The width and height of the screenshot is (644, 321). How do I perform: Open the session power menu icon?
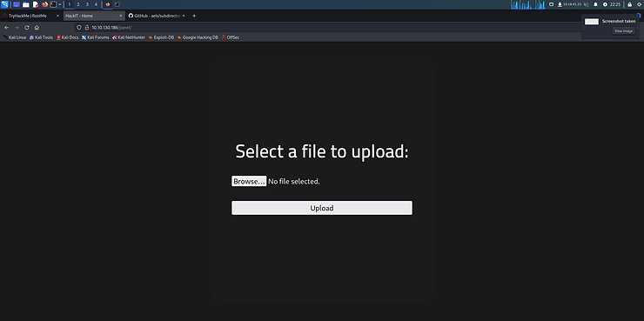[x=639, y=4]
